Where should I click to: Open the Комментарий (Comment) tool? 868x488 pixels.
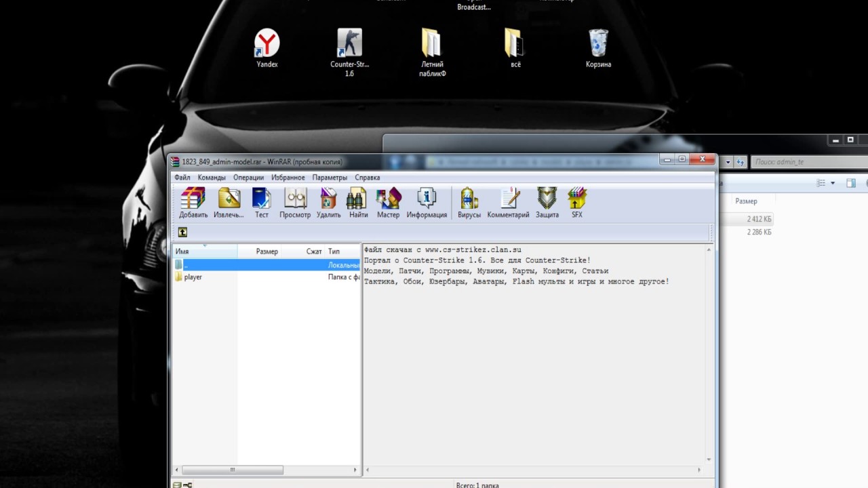[x=508, y=203]
